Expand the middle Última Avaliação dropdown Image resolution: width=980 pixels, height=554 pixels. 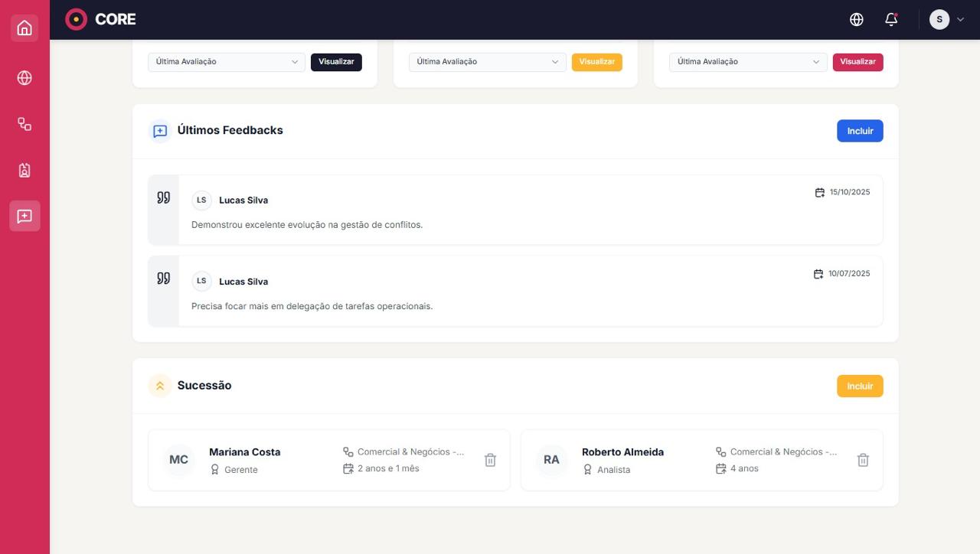point(487,62)
